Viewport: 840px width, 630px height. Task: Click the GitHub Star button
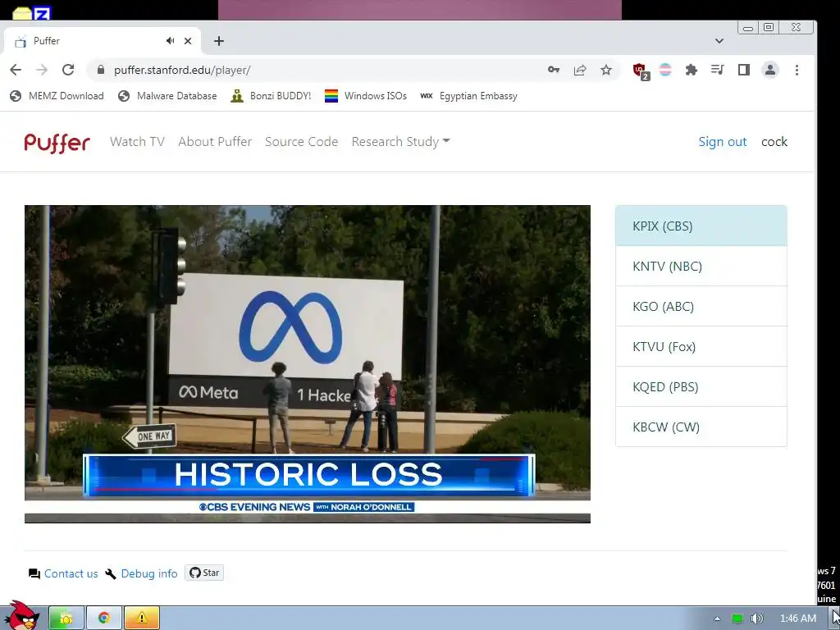coord(204,573)
